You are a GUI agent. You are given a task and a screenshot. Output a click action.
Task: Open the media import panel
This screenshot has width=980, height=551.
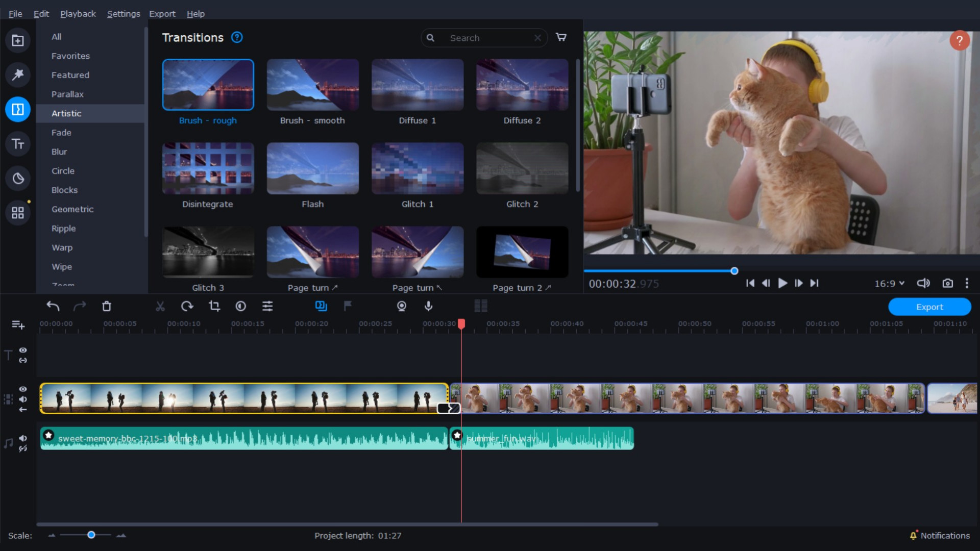click(18, 40)
